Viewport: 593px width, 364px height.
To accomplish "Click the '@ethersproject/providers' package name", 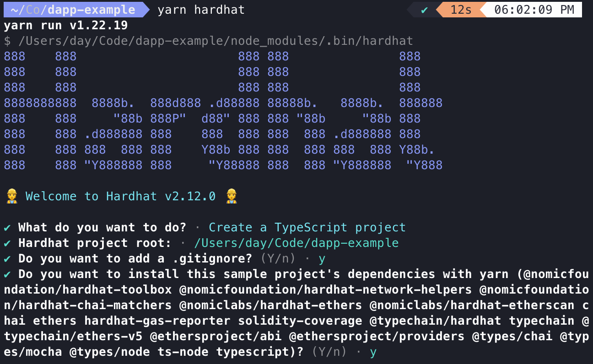I will coord(377,336).
